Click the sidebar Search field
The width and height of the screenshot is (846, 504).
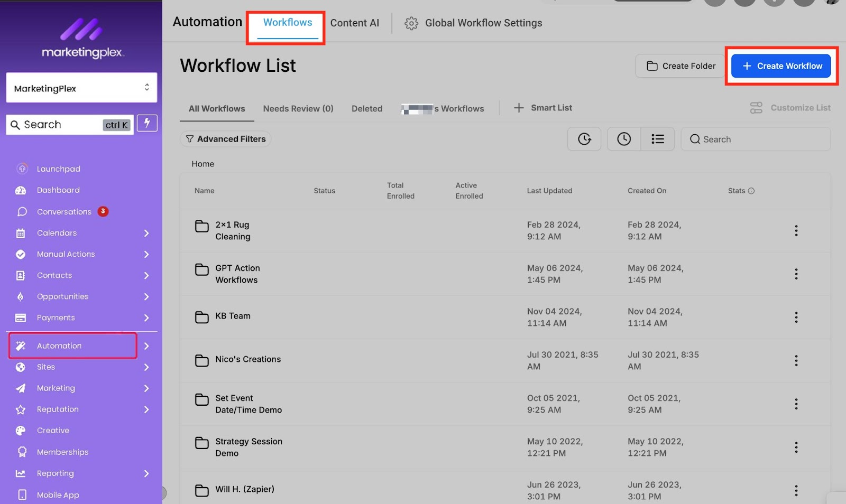[x=70, y=125]
